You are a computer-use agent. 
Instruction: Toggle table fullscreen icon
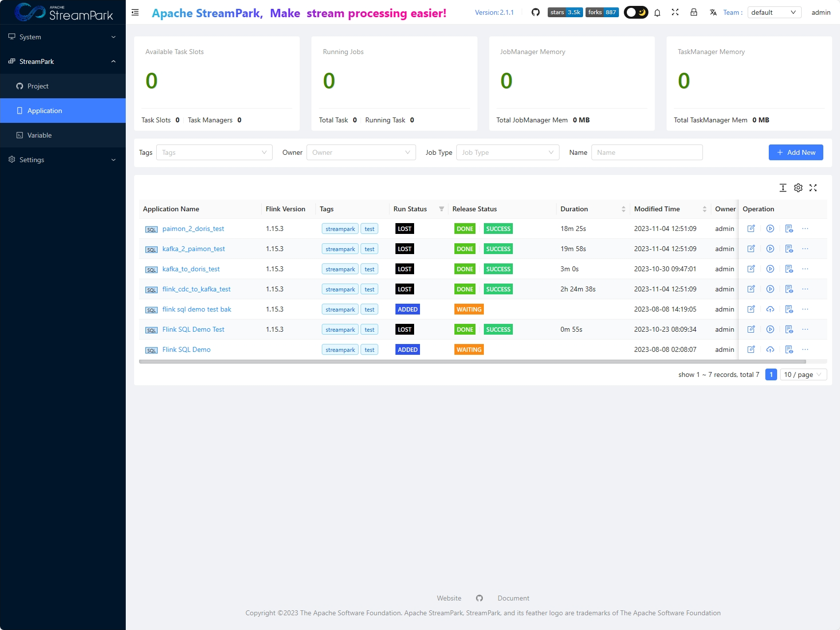click(x=813, y=188)
